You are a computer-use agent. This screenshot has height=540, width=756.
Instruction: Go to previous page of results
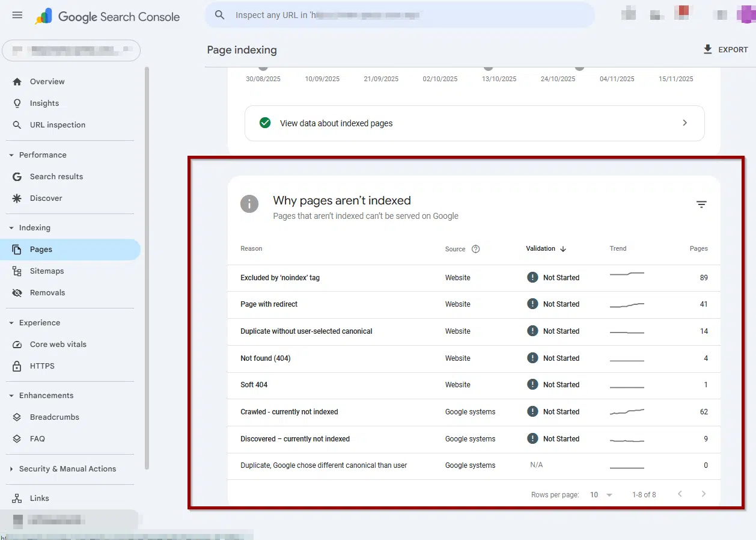tap(680, 494)
